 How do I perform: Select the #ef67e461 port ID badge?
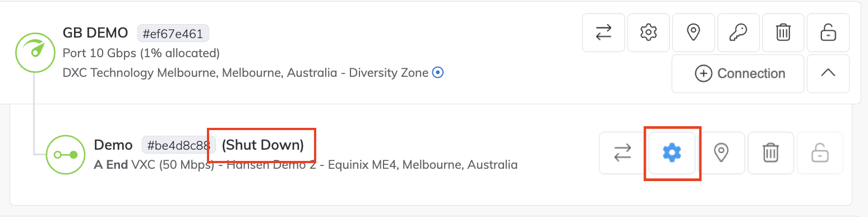[x=173, y=34]
